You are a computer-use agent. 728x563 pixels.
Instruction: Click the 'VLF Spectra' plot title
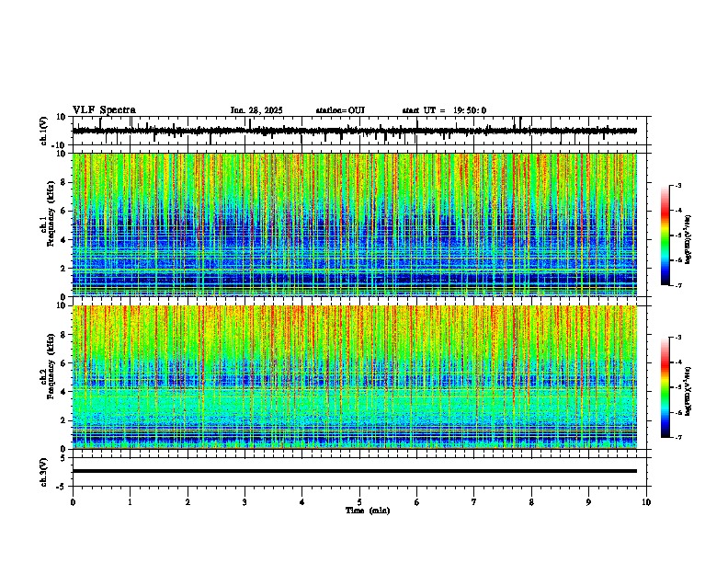pyautogui.click(x=104, y=110)
